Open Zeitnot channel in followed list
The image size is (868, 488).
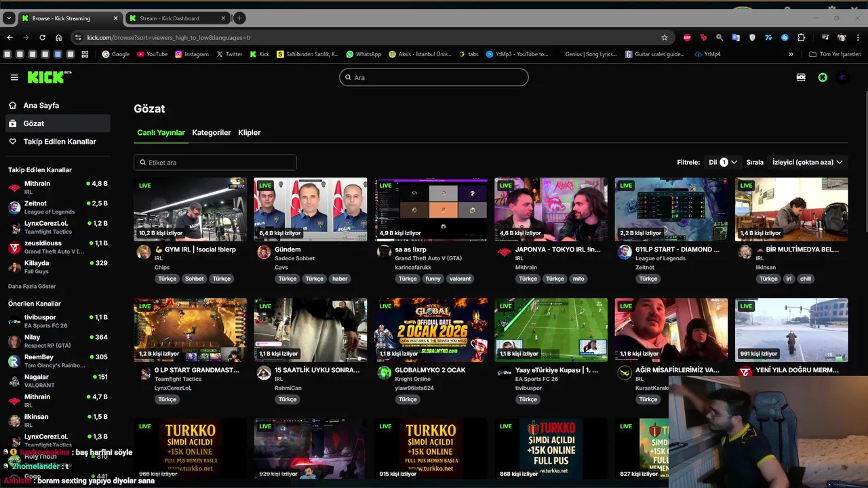tap(58, 207)
